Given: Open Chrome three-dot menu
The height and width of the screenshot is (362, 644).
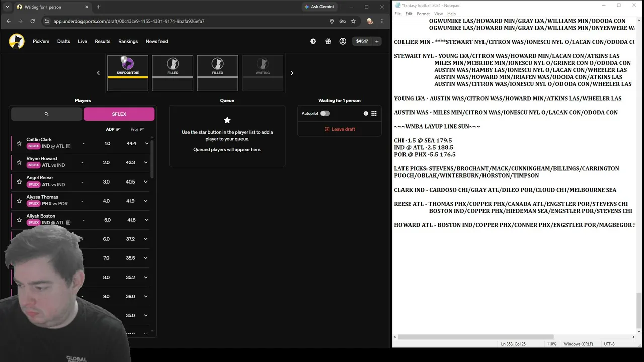Looking at the screenshot, I should point(382,21).
